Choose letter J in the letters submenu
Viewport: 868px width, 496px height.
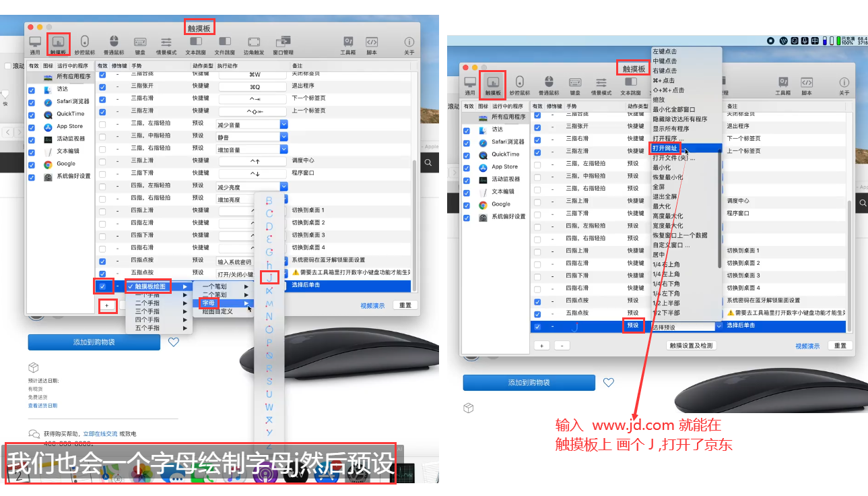click(x=269, y=277)
